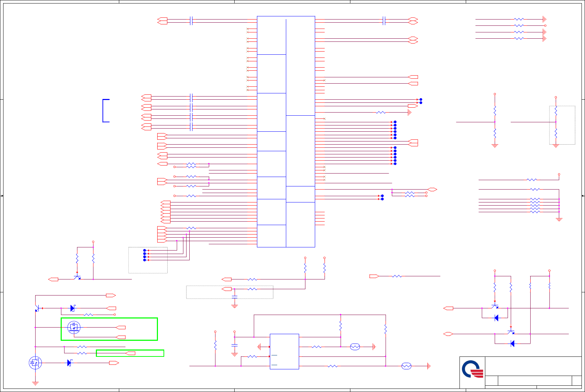This screenshot has height=392, width=585.
Task: Select the ground symbol at the bottom-left corner
Action: (x=35, y=383)
